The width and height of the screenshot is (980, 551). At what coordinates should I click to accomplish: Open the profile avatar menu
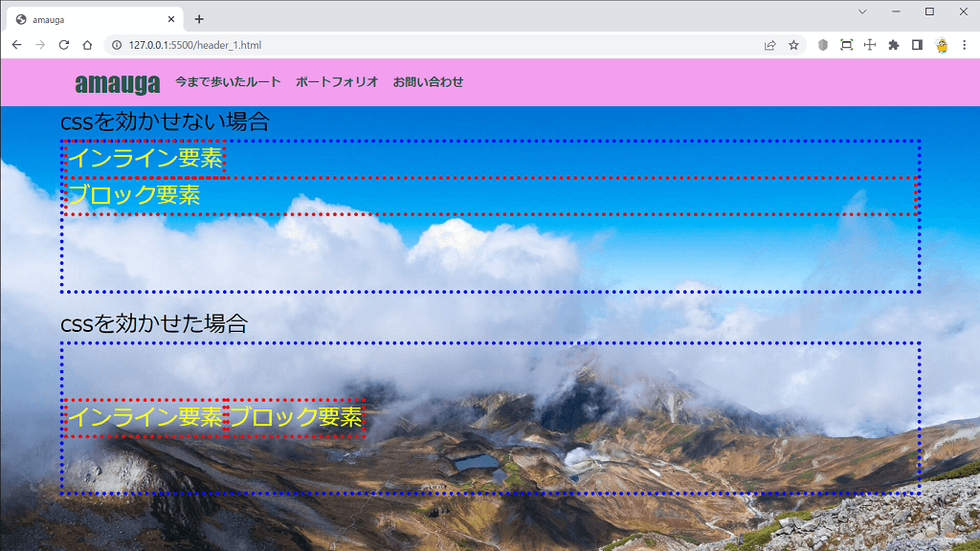click(941, 45)
